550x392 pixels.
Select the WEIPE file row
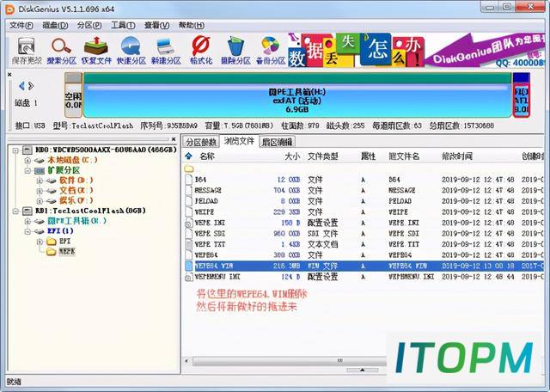coord(364,212)
